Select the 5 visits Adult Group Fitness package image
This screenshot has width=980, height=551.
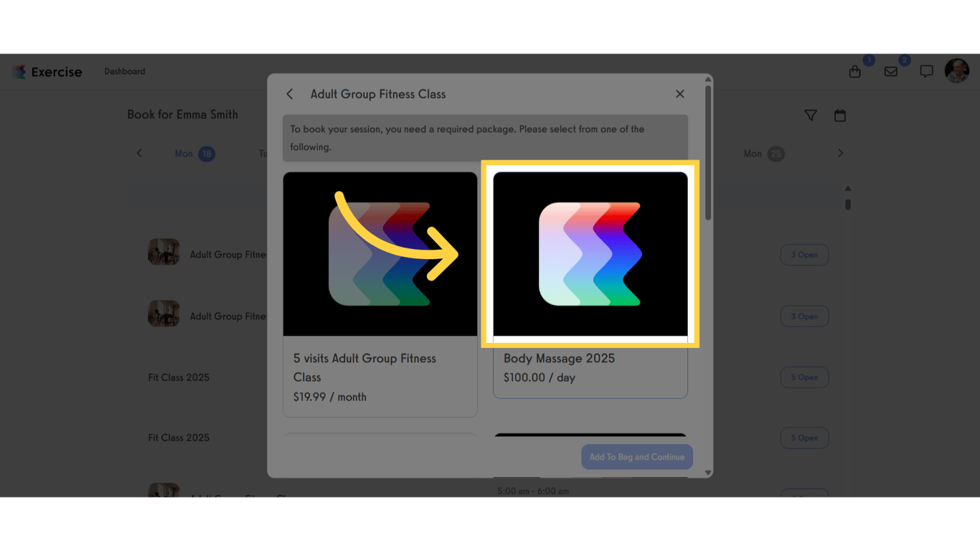click(380, 254)
